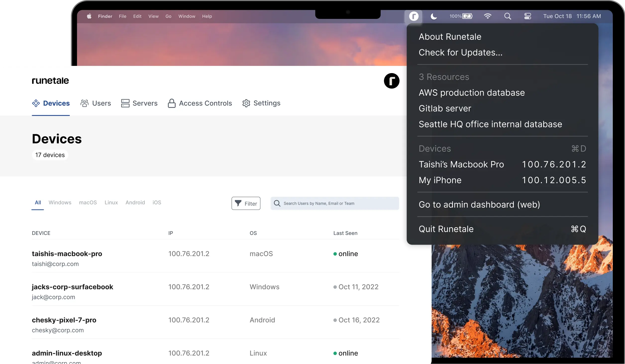Click the search users input field
This screenshot has height=364, width=625.
click(335, 203)
